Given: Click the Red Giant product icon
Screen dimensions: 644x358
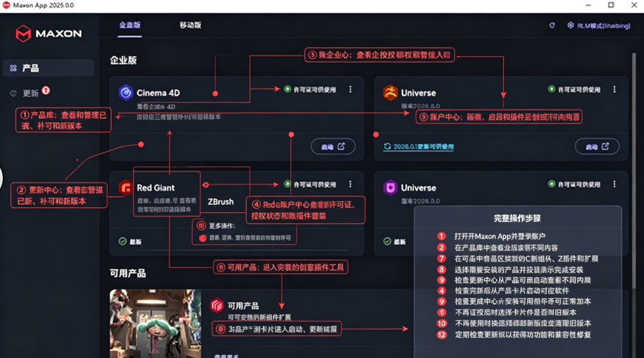Looking at the screenshot, I should coord(125,188).
